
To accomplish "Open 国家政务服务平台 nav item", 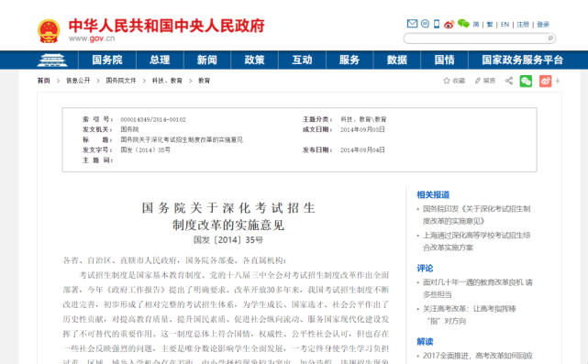I will pos(522,60).
